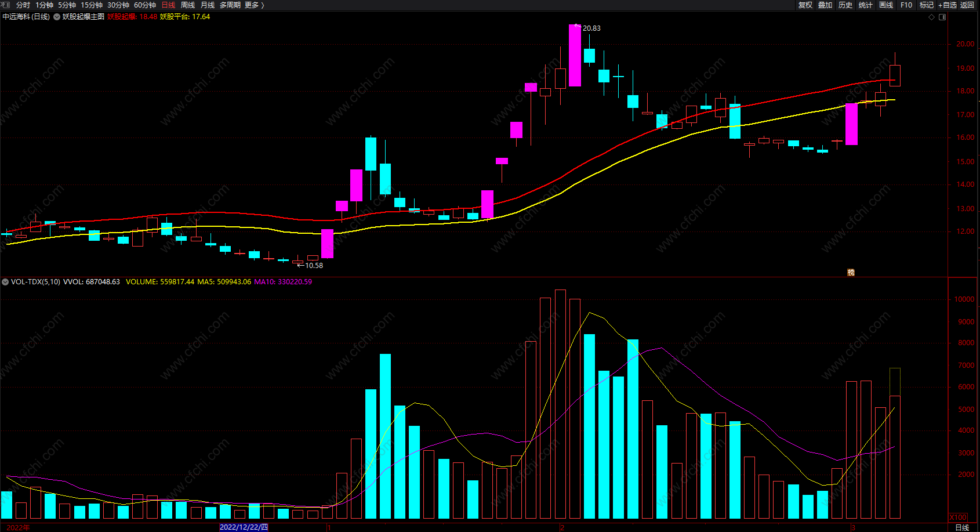Viewport: 980px width, 532px height.
Task: Click the 榜 marker icon above the volume panel
Action: pos(851,272)
